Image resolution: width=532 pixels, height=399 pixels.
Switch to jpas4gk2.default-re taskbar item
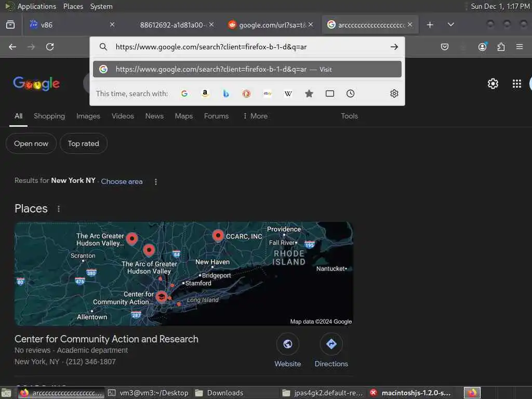323,393
